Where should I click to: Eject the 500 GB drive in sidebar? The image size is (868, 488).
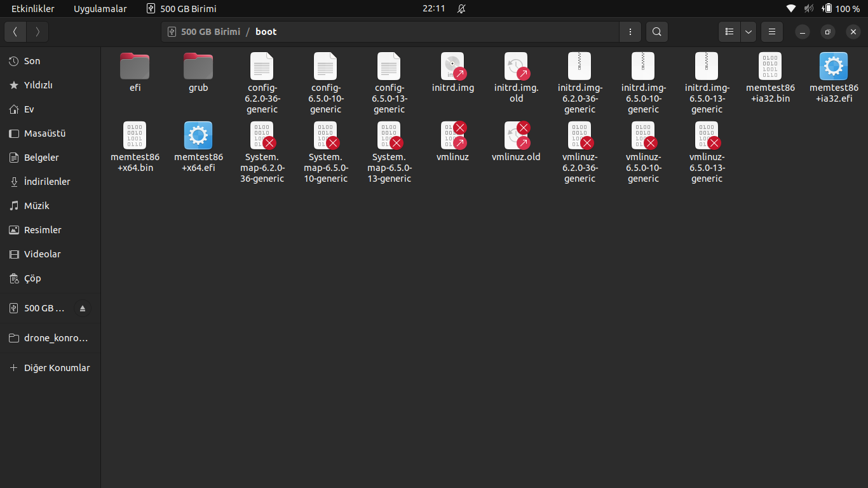pos(82,309)
